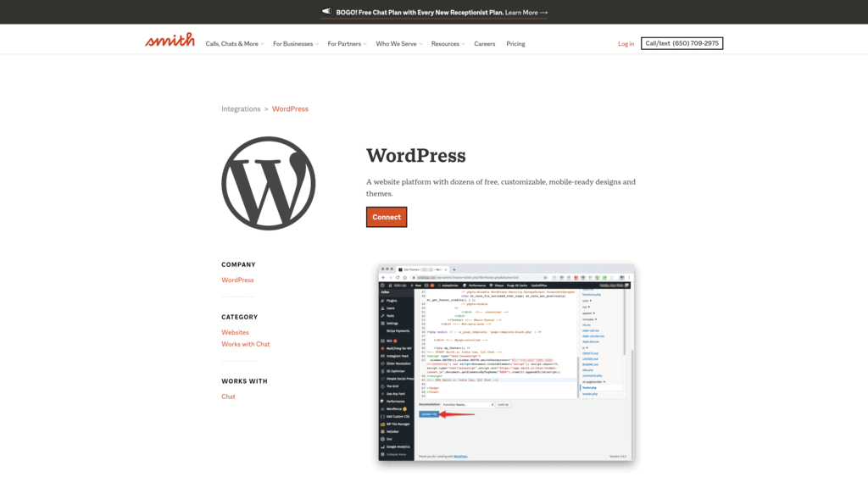
Task: Click the CATEGORY section heading
Action: coord(240,318)
